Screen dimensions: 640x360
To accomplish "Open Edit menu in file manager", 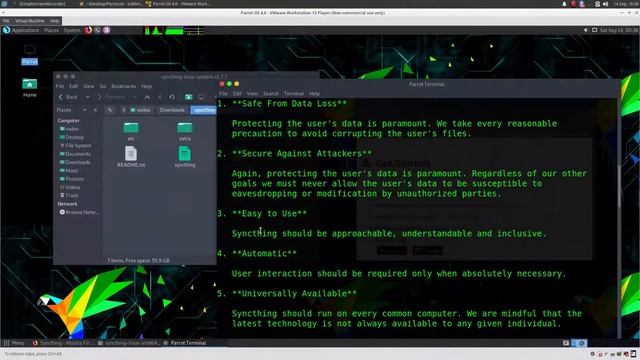I will coord(73,87).
